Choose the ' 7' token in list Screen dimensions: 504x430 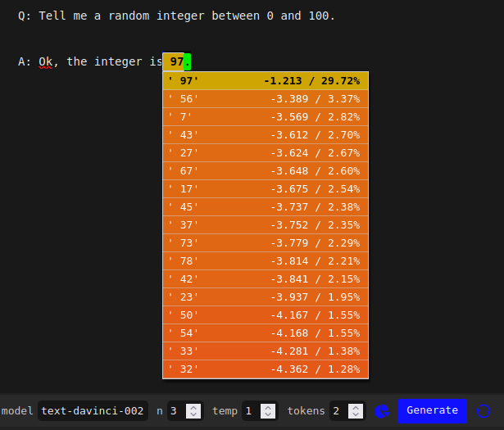tap(266, 117)
